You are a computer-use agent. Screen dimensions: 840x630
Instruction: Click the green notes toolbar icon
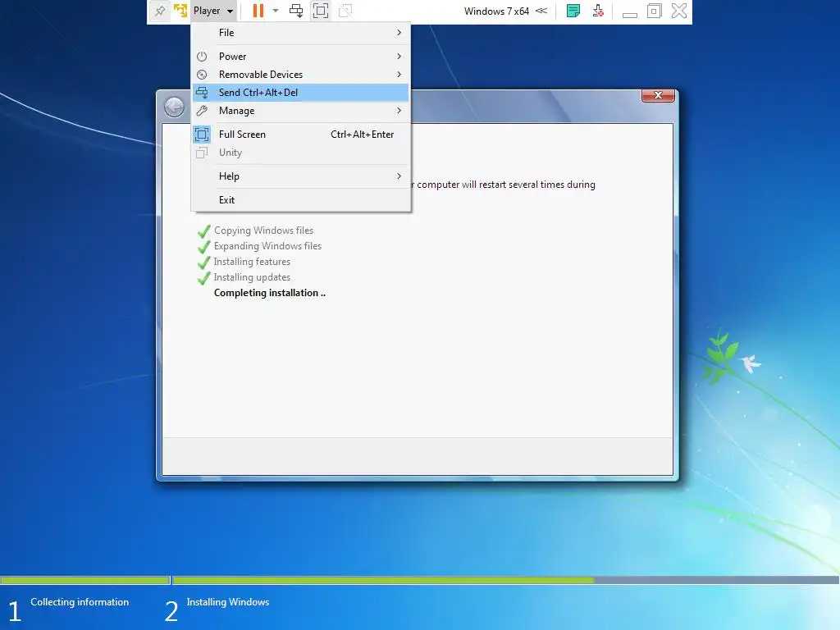coord(573,11)
